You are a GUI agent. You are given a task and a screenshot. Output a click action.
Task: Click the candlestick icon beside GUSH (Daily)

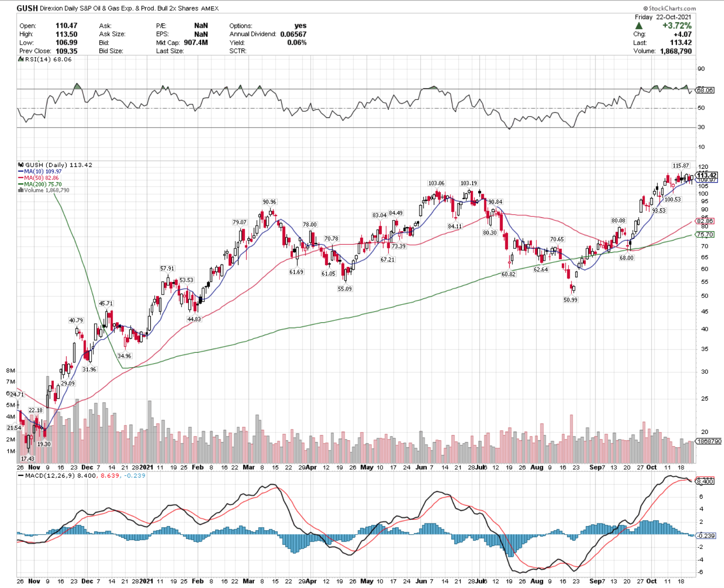21,165
